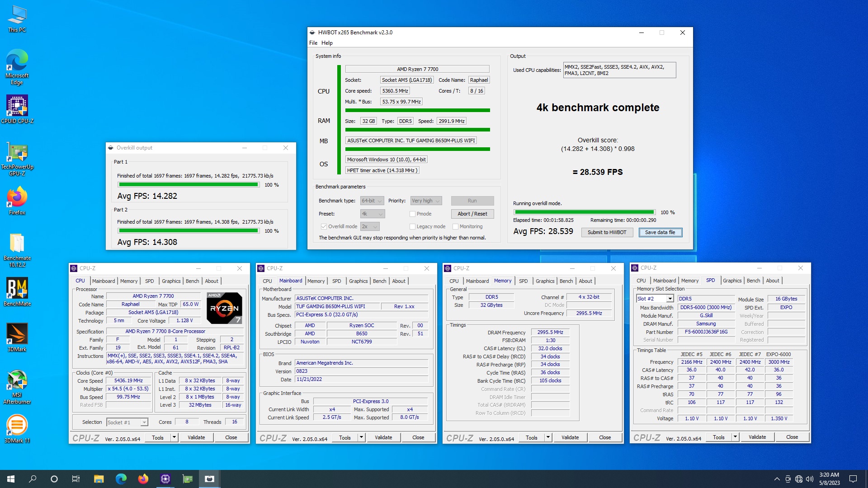Enable Pmode checkbox
Image resolution: width=868 pixels, height=488 pixels.
[x=412, y=214]
